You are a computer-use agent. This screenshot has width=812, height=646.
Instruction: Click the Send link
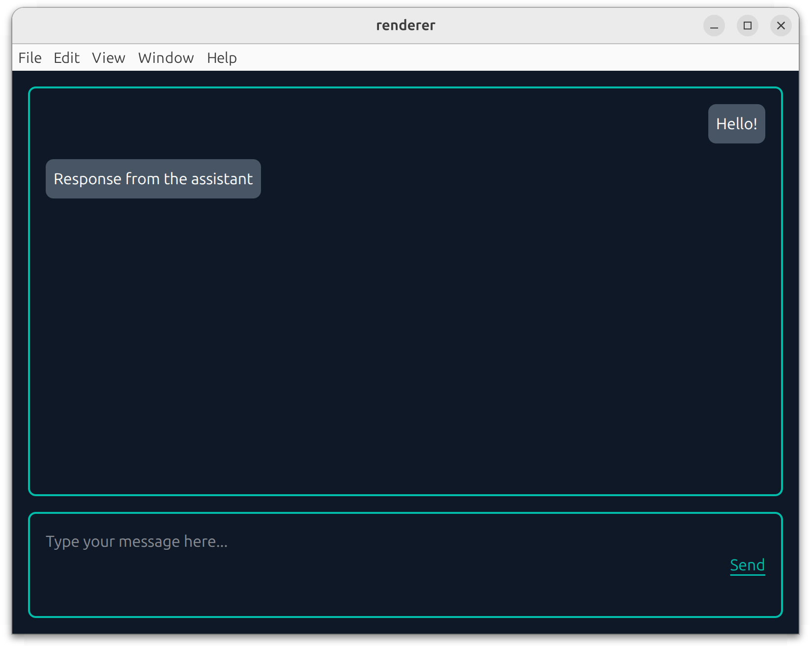point(747,565)
